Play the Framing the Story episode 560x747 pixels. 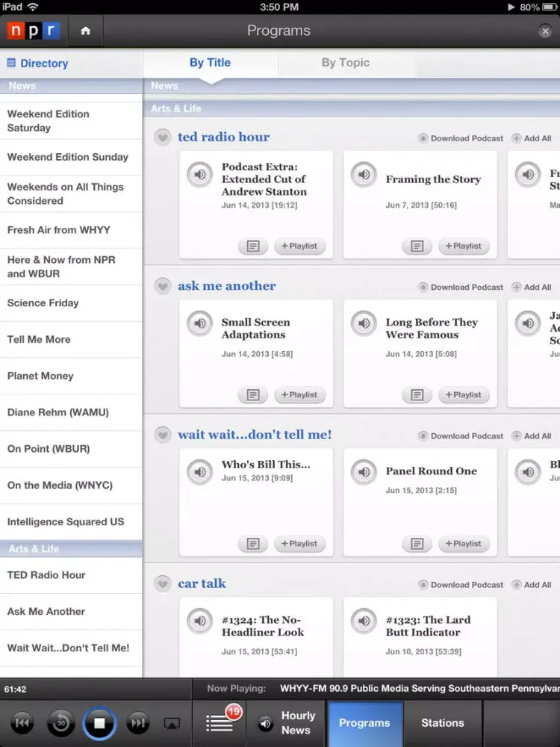364,174
